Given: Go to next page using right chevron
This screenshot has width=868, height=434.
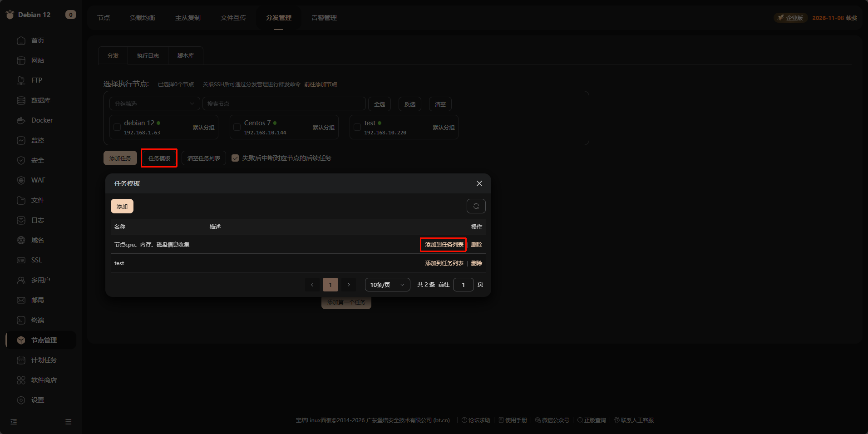Looking at the screenshot, I should (x=349, y=285).
